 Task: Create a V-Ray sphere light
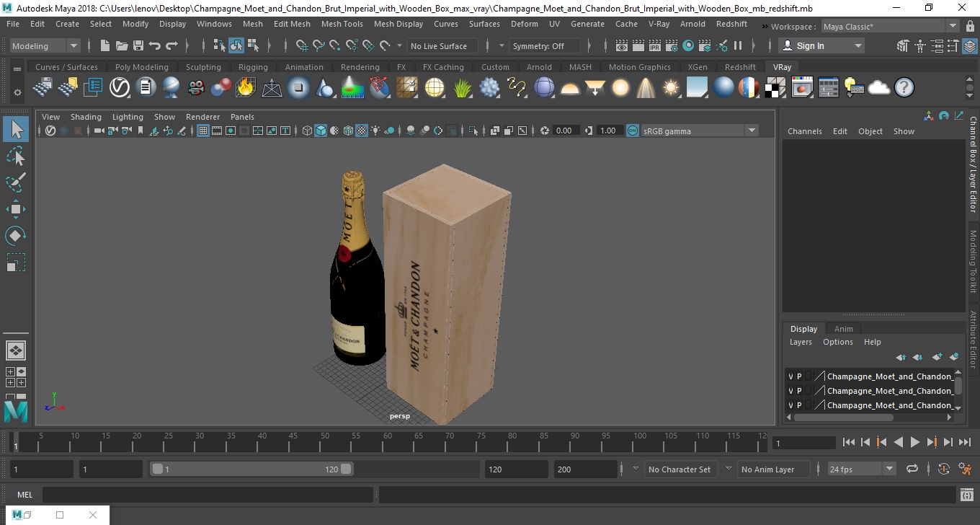[x=620, y=88]
